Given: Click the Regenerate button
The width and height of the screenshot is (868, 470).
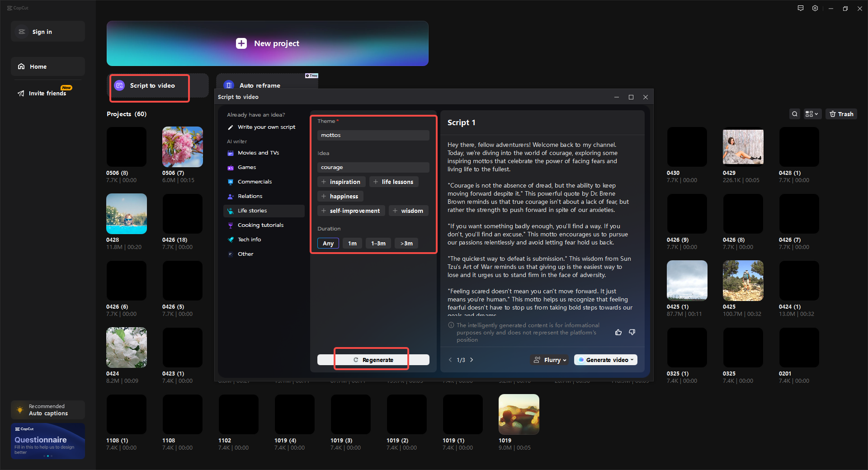Looking at the screenshot, I should [373, 360].
